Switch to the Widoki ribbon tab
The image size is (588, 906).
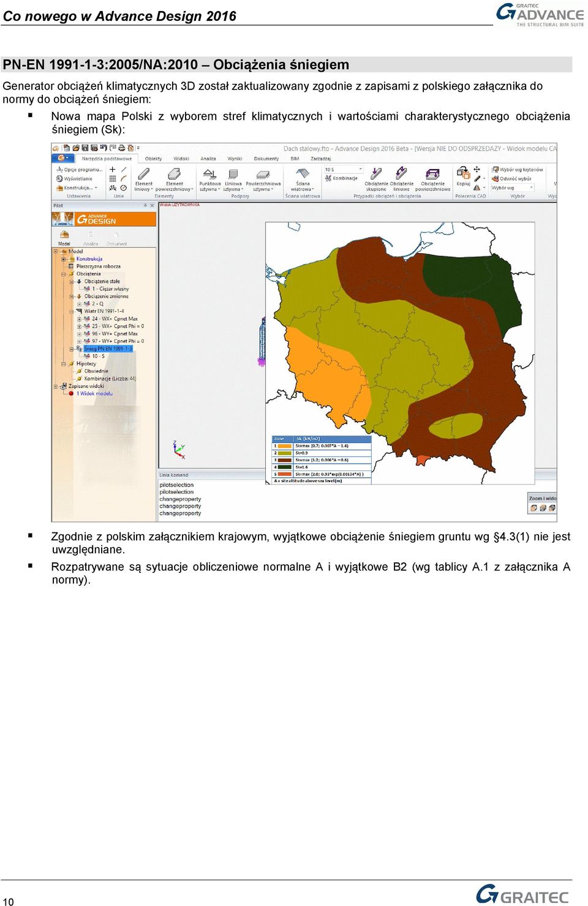coord(181,159)
